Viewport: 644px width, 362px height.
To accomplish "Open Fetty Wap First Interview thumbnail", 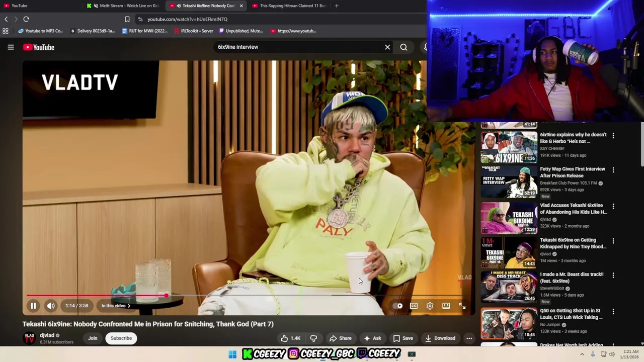I will [509, 182].
